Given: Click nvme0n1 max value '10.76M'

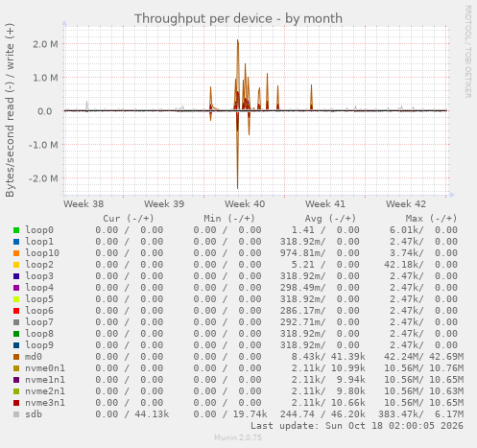Looking at the screenshot, I should (x=446, y=368).
